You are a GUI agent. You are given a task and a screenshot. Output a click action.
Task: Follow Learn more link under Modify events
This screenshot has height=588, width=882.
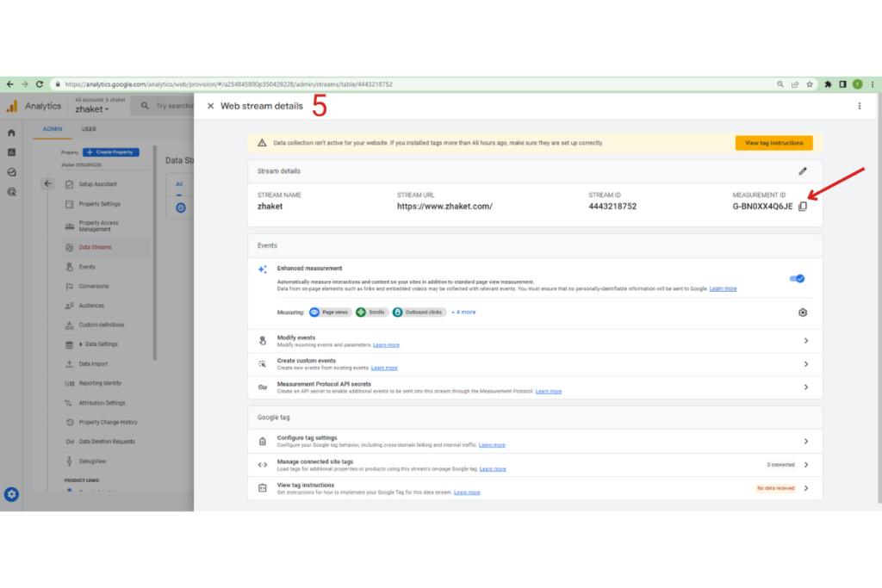click(387, 345)
